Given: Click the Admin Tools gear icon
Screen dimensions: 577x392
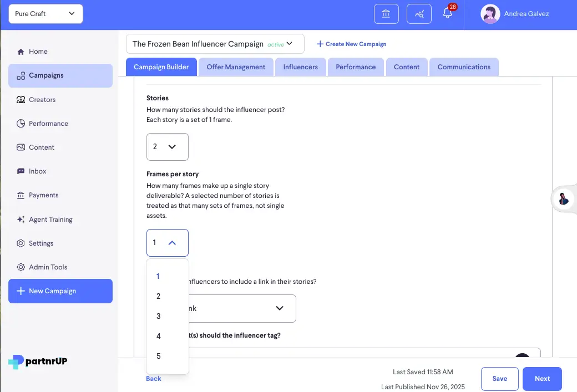Looking at the screenshot, I should [21, 267].
